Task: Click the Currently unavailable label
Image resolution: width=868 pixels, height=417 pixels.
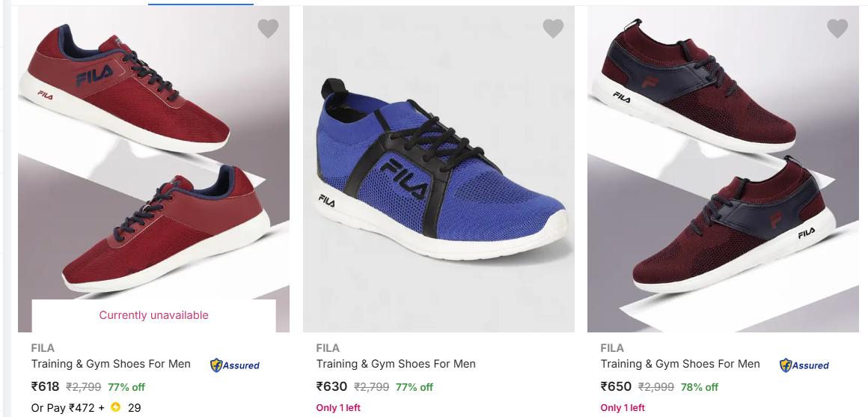Action: (x=153, y=315)
